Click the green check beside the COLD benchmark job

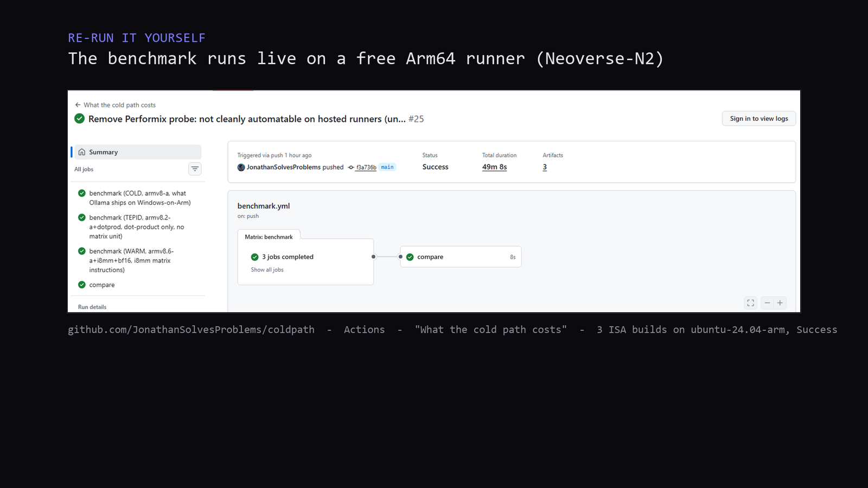[82, 193]
